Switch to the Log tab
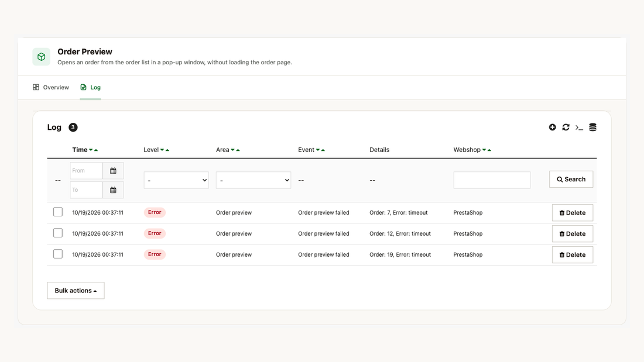This screenshot has height=362, width=644. [90, 87]
